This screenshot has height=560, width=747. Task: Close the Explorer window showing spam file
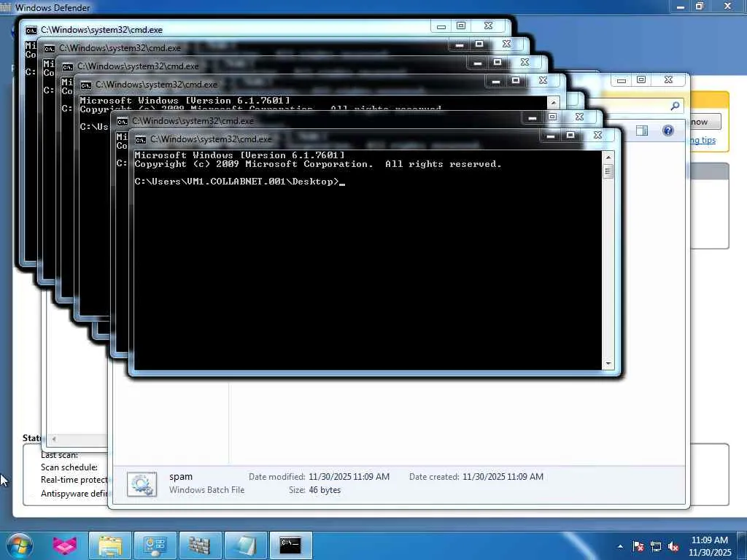tap(668, 80)
